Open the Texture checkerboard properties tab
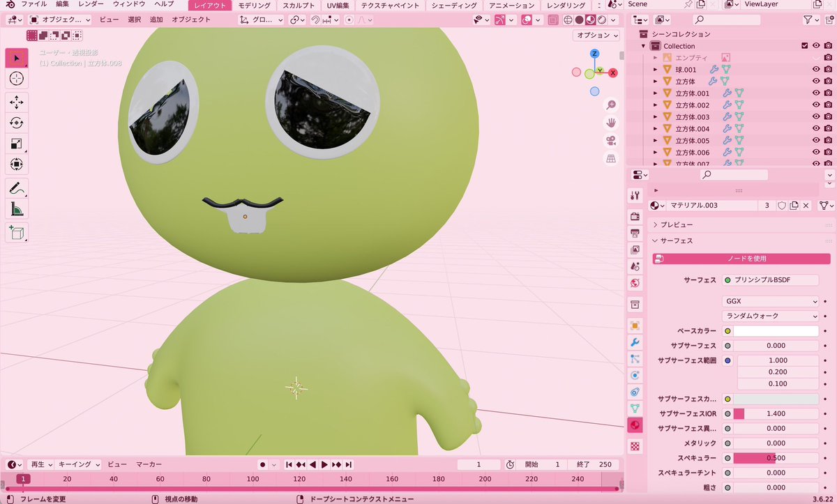Image resolution: width=837 pixels, height=504 pixels. coord(635,445)
